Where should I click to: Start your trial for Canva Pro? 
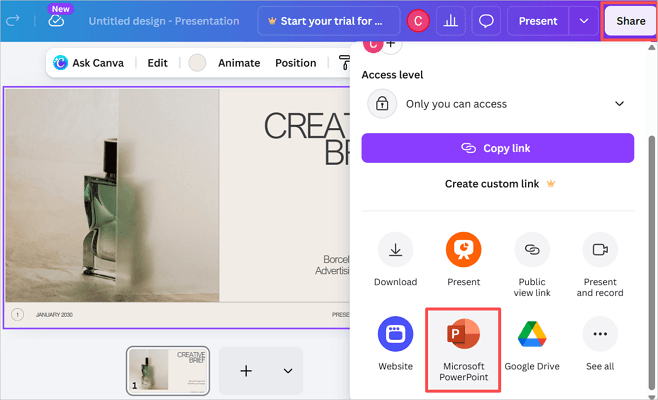click(x=328, y=21)
